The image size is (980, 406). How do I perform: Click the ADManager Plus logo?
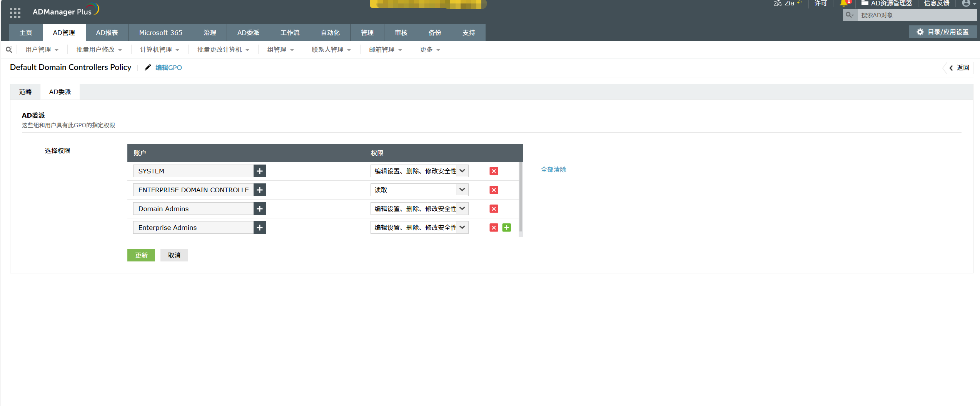[66, 10]
